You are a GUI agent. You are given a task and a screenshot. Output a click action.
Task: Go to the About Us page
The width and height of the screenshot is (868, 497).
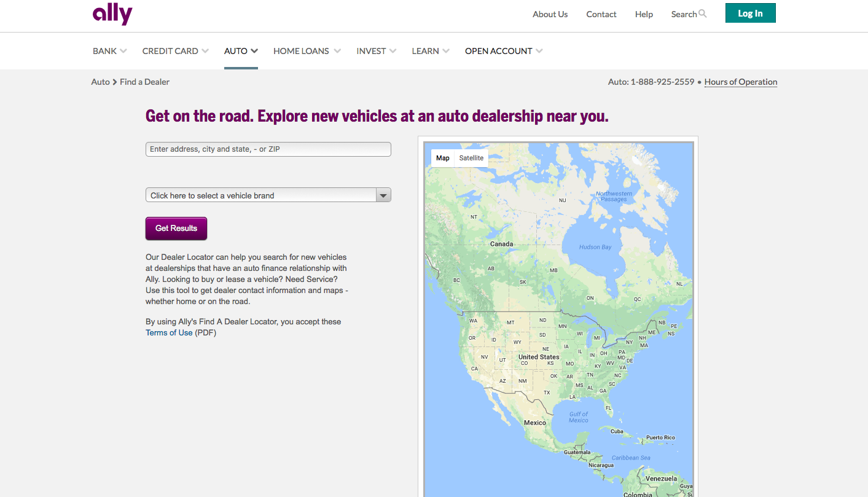pyautogui.click(x=550, y=14)
